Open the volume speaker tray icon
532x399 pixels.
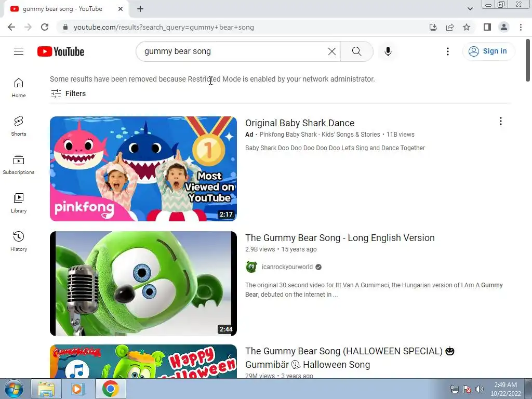[480, 389]
